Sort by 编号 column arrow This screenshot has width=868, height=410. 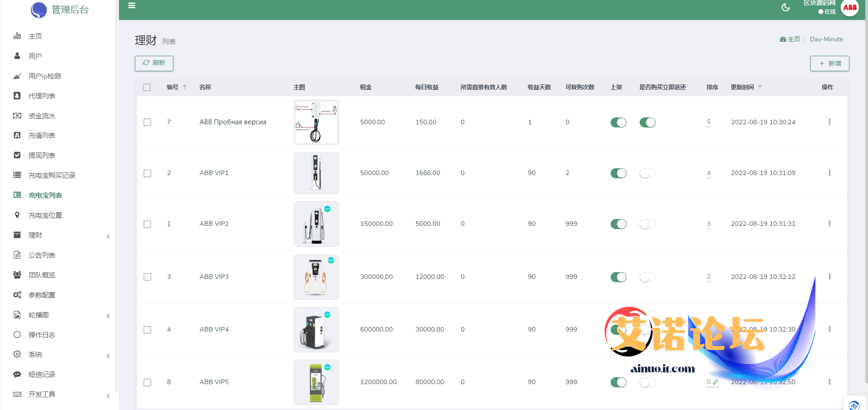185,87
